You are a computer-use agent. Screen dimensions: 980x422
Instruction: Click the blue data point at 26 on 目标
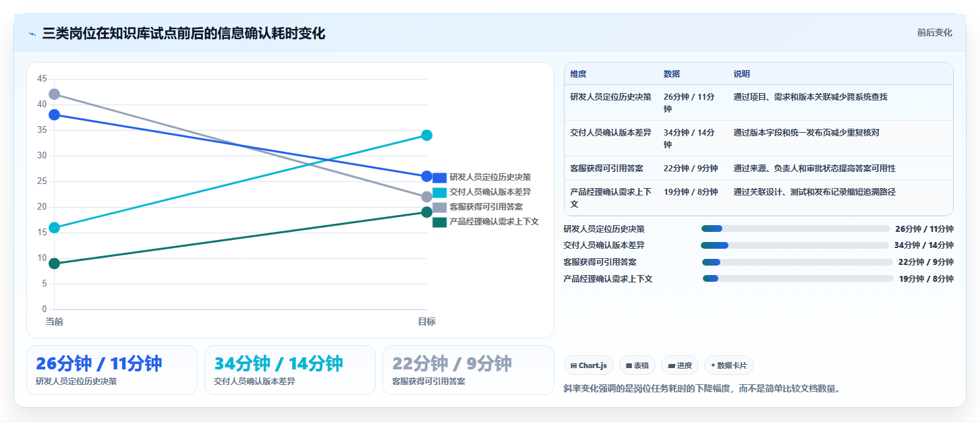(426, 177)
